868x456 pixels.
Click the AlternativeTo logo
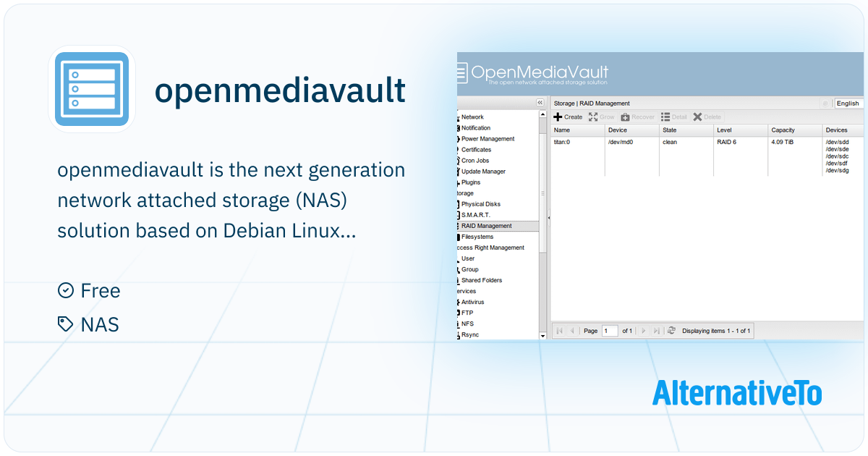737,393
